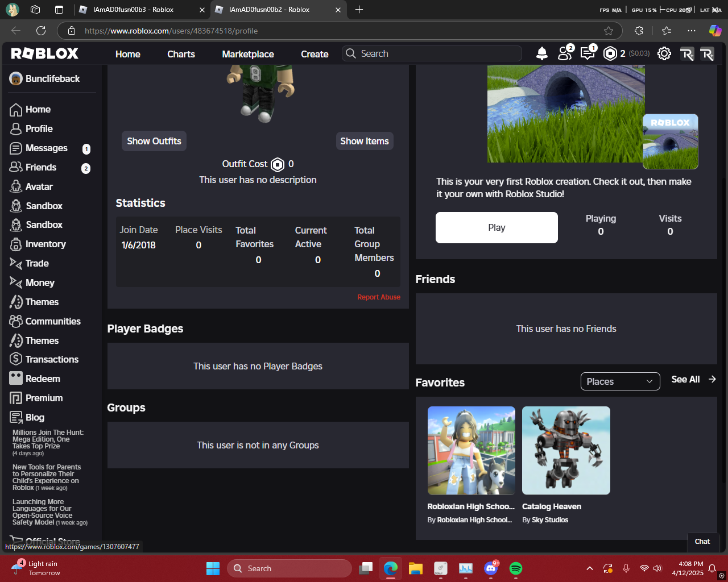Click the white Play button
Image resolution: width=728 pixels, height=582 pixels.
point(497,227)
